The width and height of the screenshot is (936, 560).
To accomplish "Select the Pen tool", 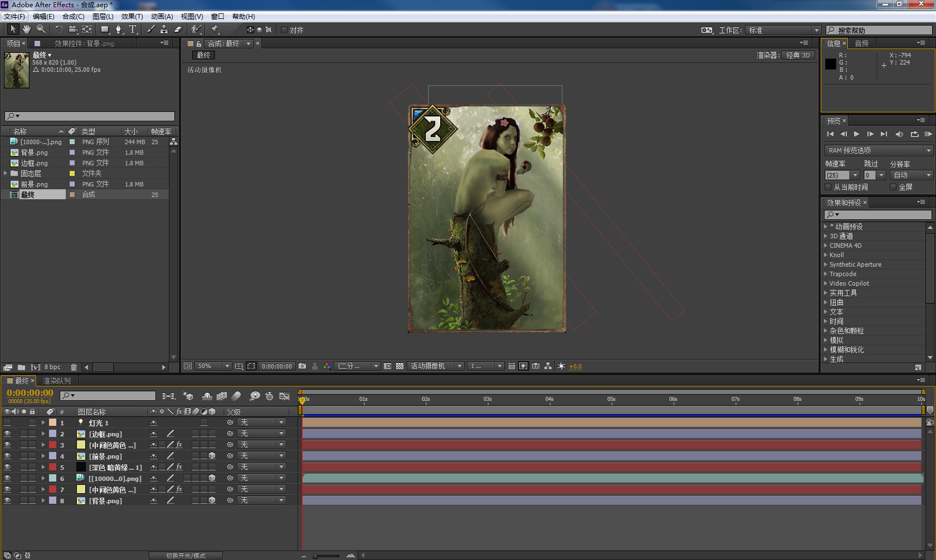I will tap(118, 29).
